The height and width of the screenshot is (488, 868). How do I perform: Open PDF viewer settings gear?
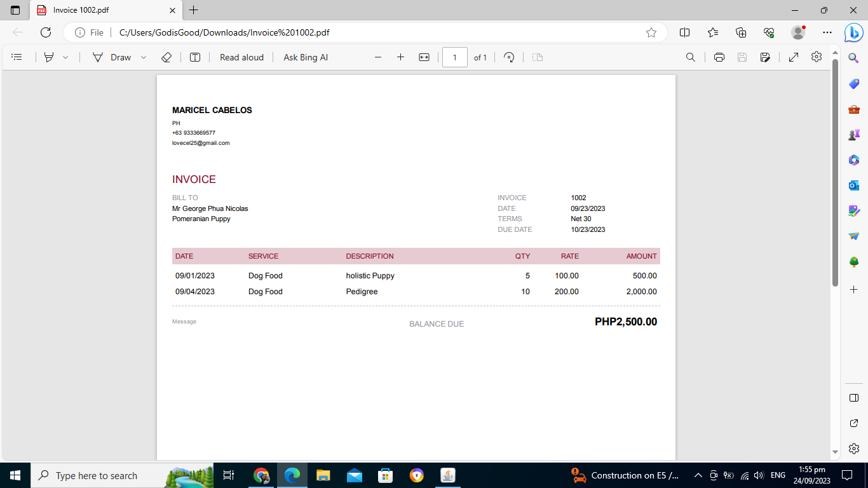tap(817, 57)
